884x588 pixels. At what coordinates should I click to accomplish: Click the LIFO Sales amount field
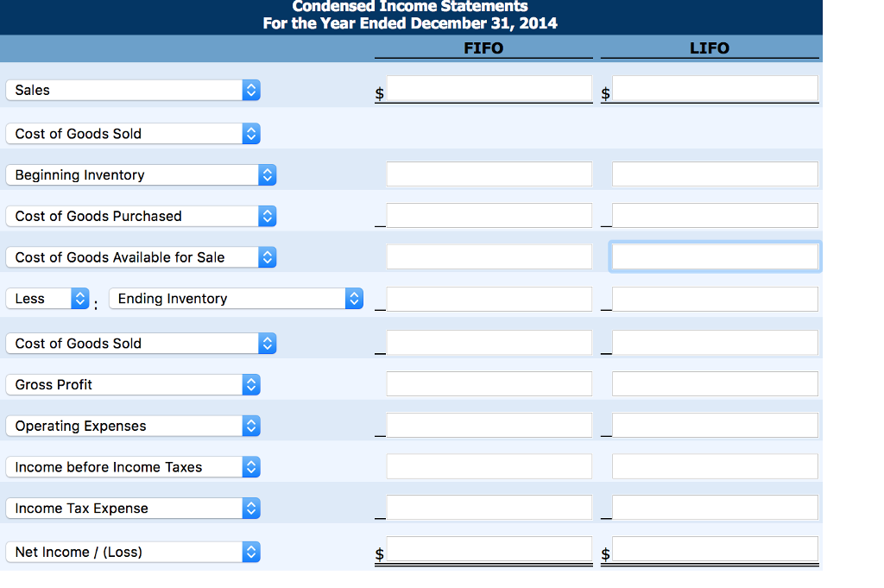coord(715,89)
